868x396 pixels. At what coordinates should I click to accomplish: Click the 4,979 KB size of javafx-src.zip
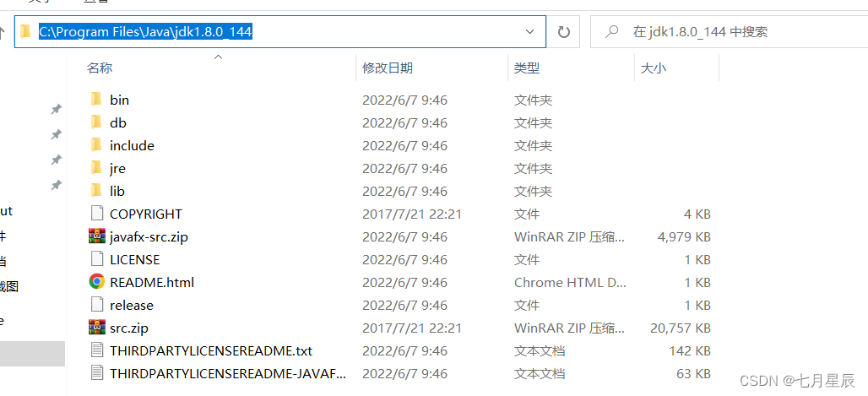[x=684, y=237]
